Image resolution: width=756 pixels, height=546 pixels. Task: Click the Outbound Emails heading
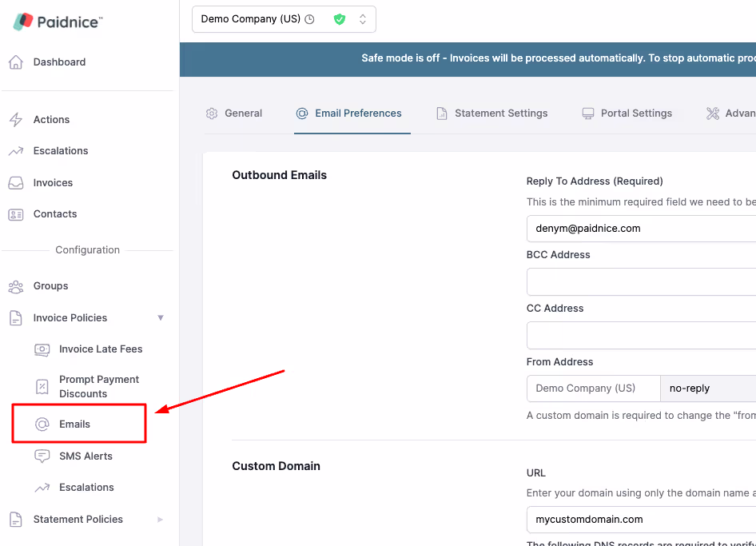pos(280,175)
